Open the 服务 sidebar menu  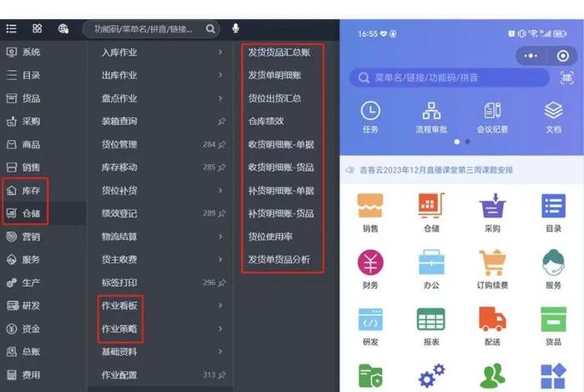tap(23, 259)
